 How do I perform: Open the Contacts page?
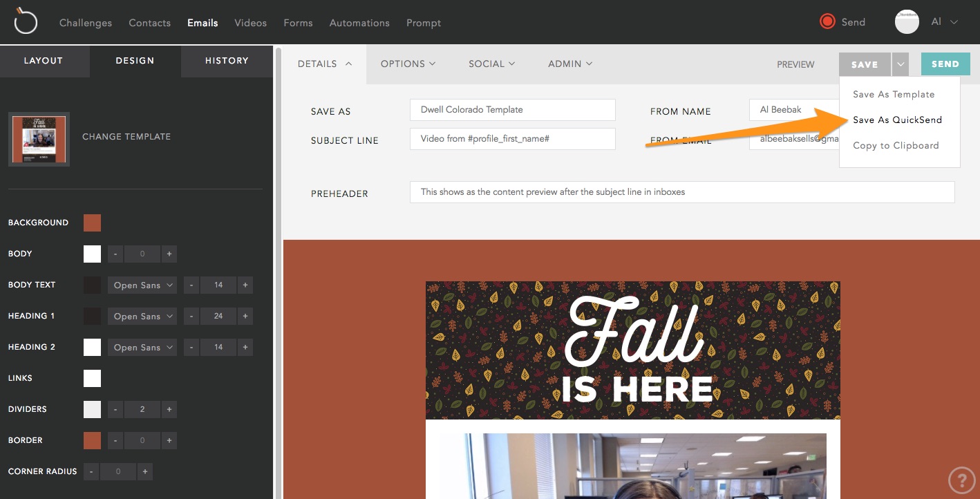pyautogui.click(x=149, y=23)
